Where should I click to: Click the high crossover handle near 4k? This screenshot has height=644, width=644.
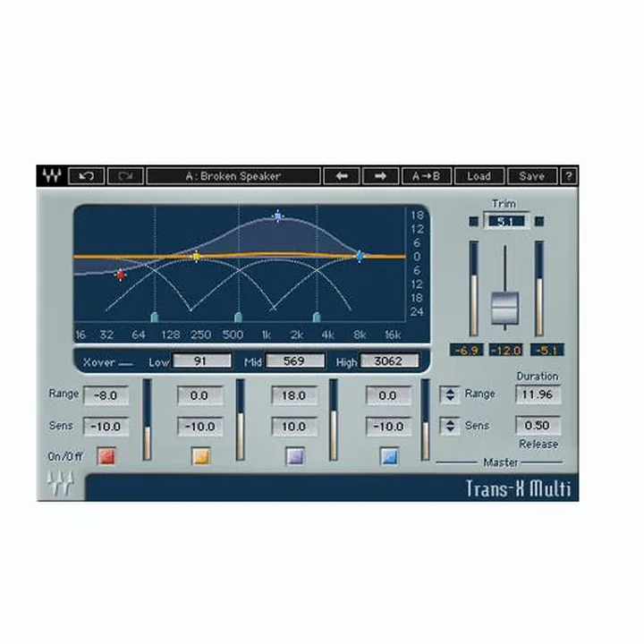317,317
